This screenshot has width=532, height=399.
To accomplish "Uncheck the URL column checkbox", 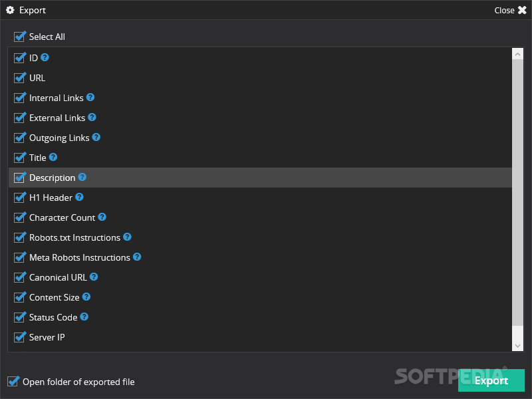I will [x=20, y=78].
